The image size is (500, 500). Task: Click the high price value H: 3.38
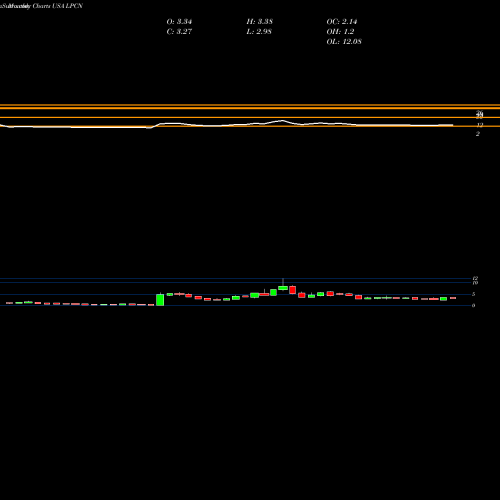tap(260, 22)
